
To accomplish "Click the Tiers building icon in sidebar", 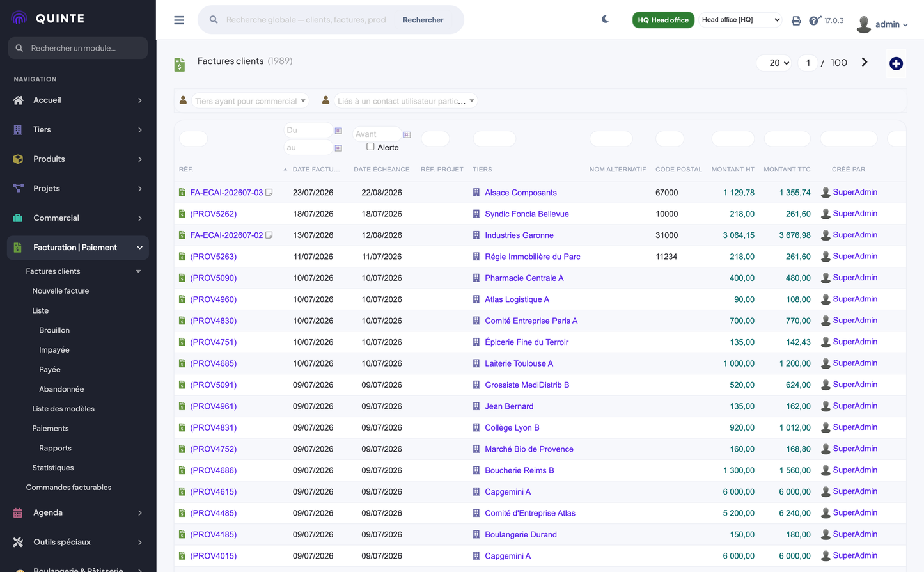I will coord(18,129).
